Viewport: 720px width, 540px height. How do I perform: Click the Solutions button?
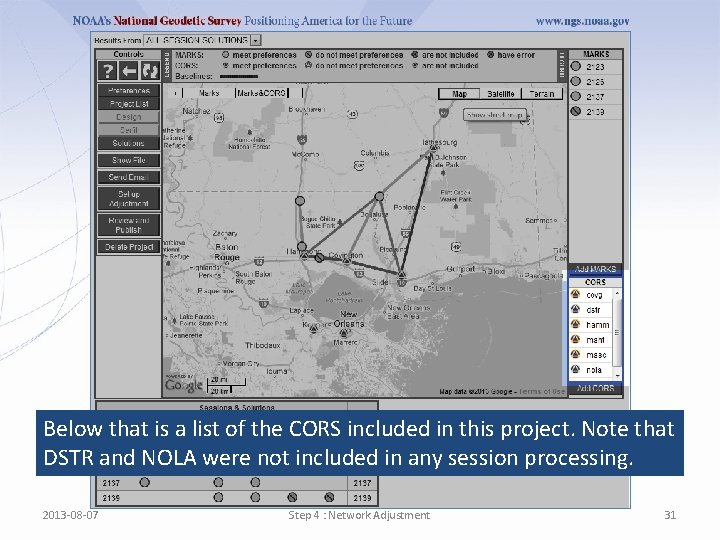coord(129,143)
